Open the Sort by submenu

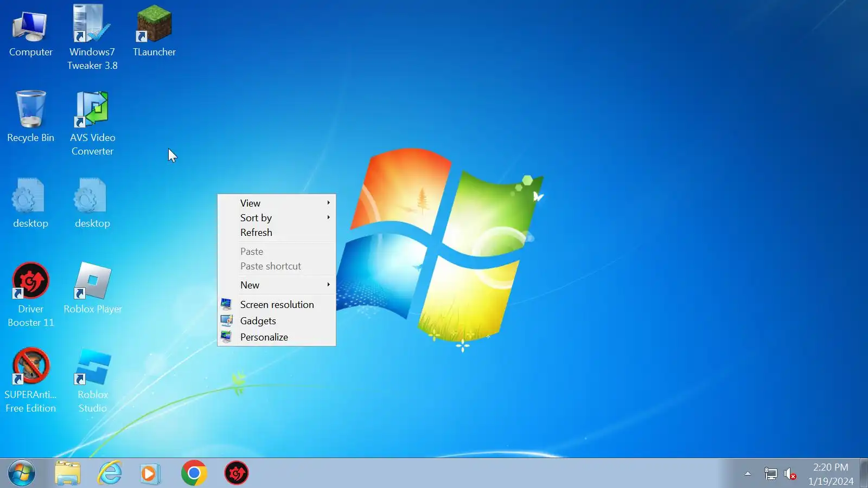(x=277, y=218)
